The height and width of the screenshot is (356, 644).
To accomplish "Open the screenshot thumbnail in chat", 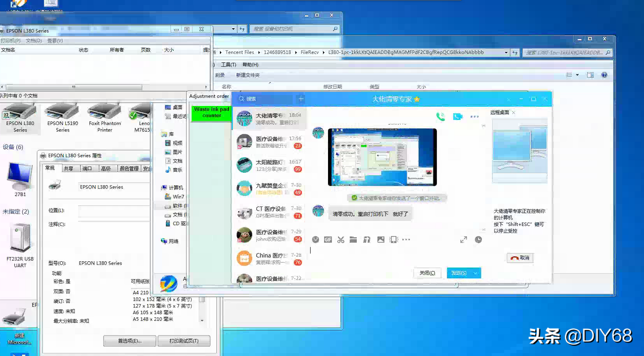I will tap(382, 157).
